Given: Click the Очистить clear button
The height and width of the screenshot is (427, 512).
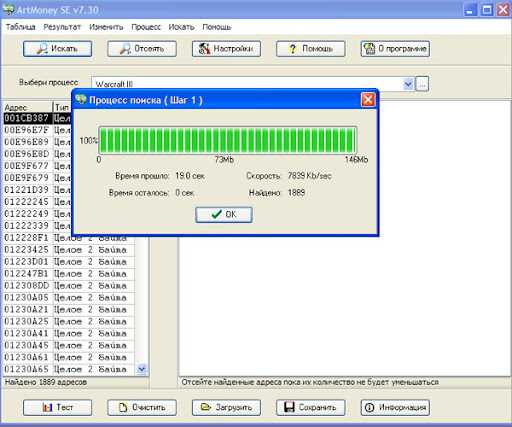Looking at the screenshot, I should tap(142, 407).
